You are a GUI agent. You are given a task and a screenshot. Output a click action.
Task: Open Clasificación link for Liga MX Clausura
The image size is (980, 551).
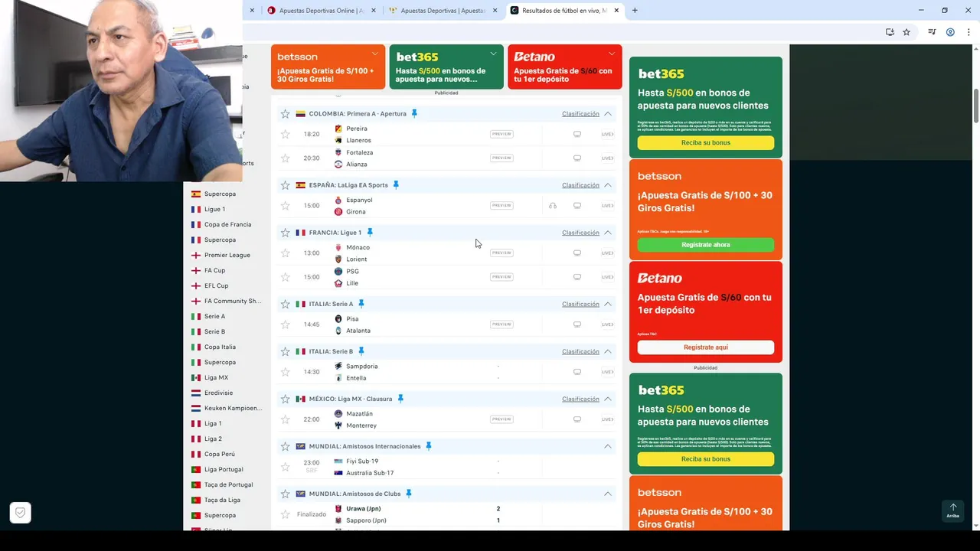pos(580,399)
